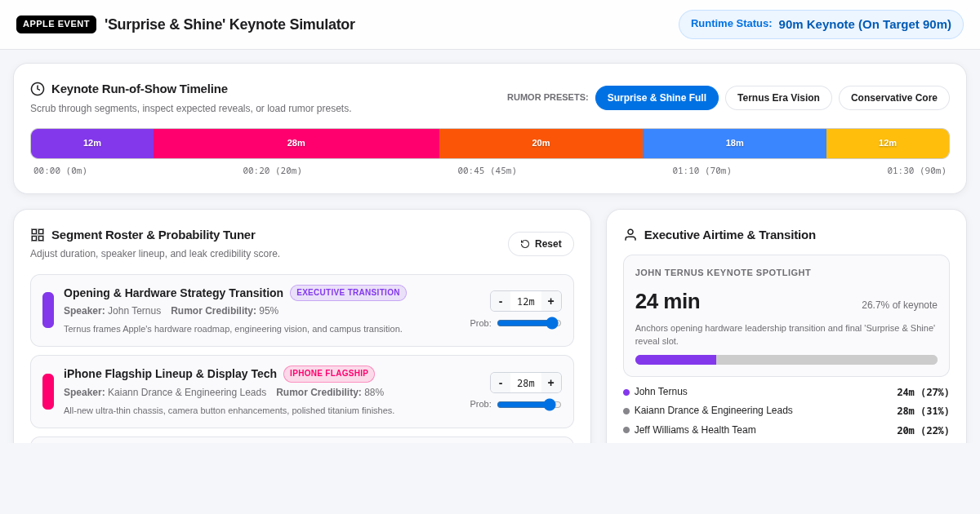Viewport: 980px width, 514px height.
Task: Select the purple 12m timeline segment
Action: [92, 144]
